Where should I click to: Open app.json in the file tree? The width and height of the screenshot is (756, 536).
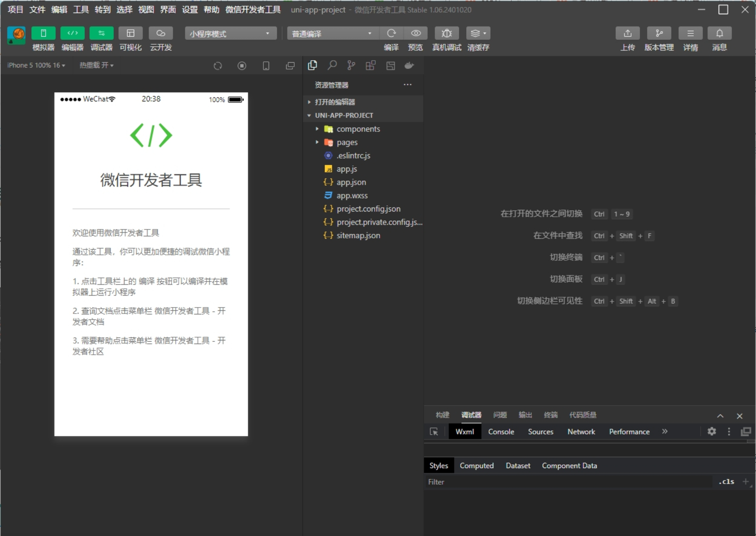351,182
